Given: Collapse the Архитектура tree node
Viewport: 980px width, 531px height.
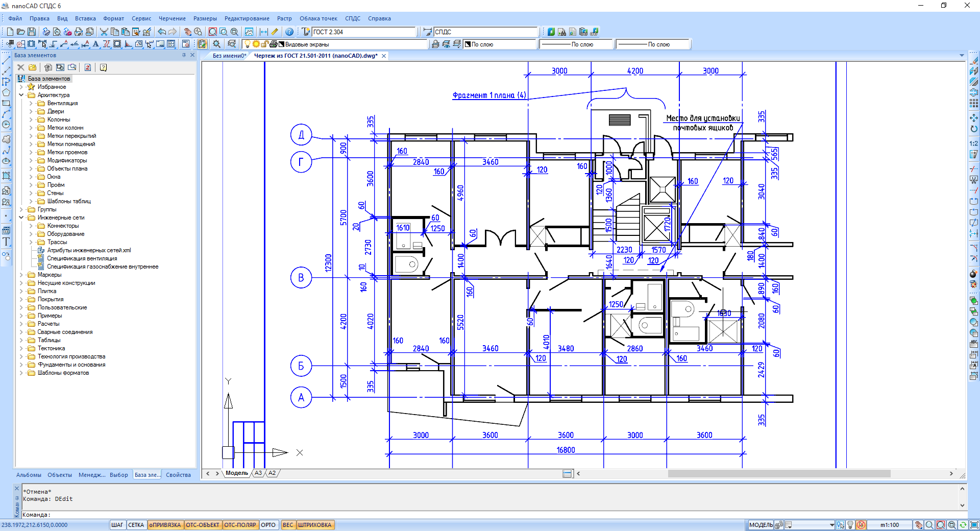Looking at the screenshot, I should [x=21, y=95].
